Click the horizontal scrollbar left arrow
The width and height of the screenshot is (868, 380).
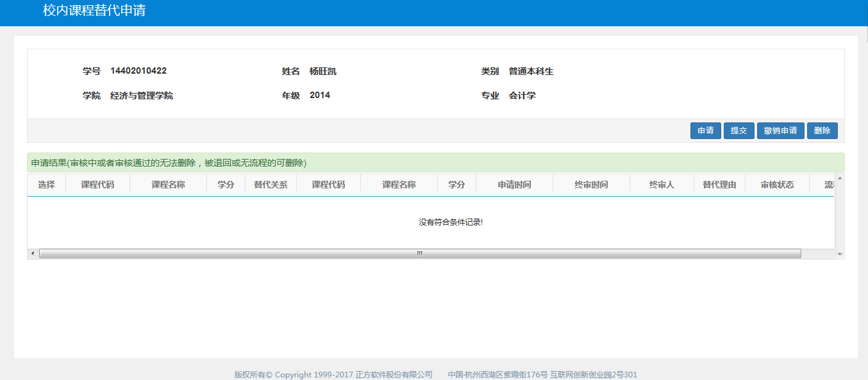tap(33, 254)
